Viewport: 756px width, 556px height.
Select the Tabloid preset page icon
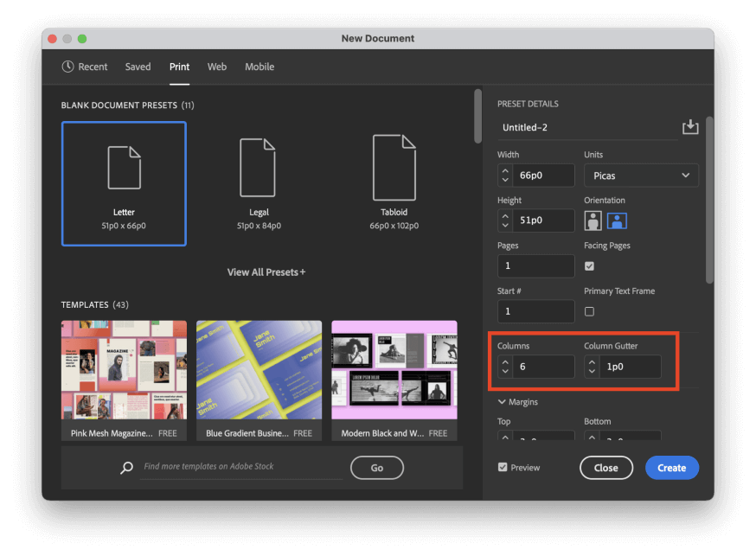point(394,167)
